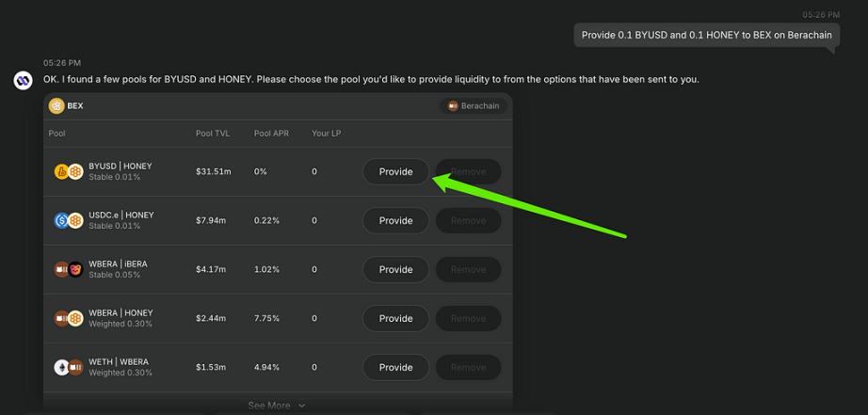Click the USDC.e | HONEY token pair icons
Image resolution: width=868 pixels, height=415 pixels.
pos(69,221)
